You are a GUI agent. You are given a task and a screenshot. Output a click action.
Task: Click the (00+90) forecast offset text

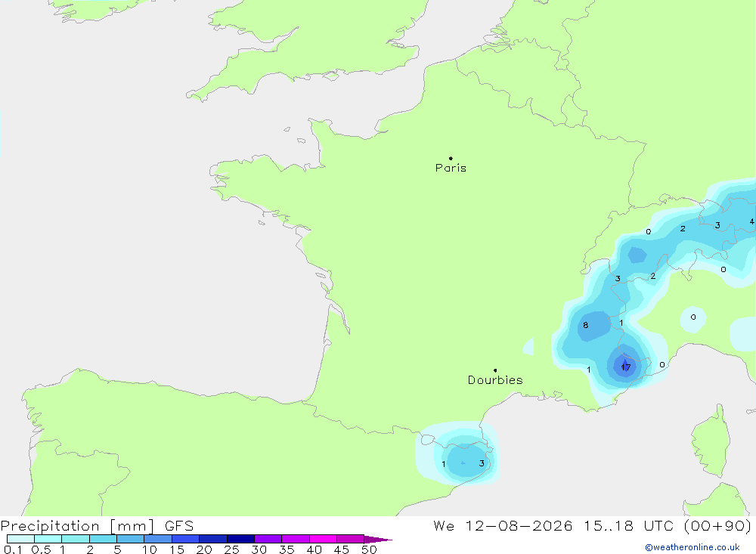[x=717, y=526]
